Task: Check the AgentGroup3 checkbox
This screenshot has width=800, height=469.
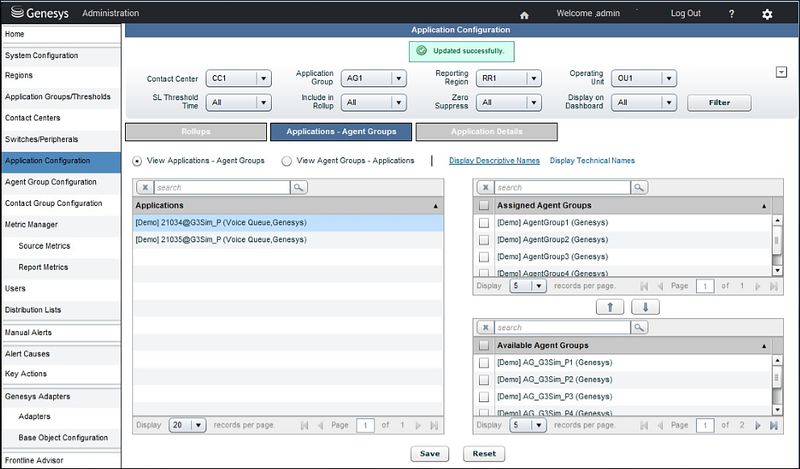Action: point(484,257)
